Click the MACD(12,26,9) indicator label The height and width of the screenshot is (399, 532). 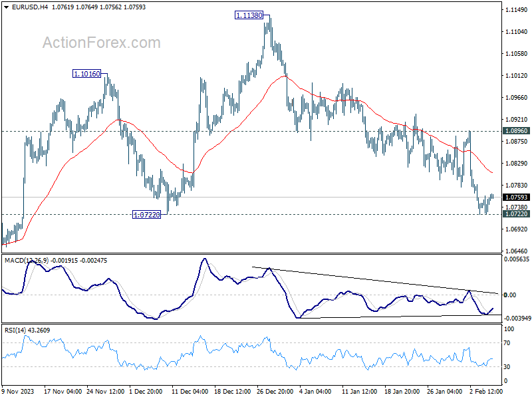pos(27,261)
